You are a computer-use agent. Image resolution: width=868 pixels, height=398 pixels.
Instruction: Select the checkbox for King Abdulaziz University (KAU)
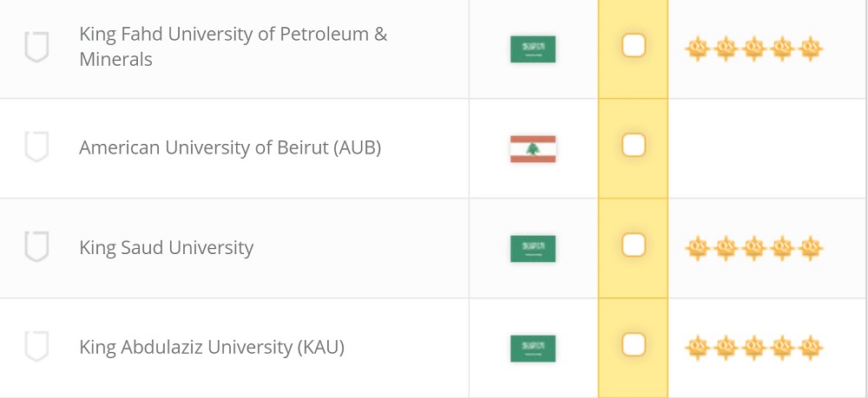tap(634, 345)
